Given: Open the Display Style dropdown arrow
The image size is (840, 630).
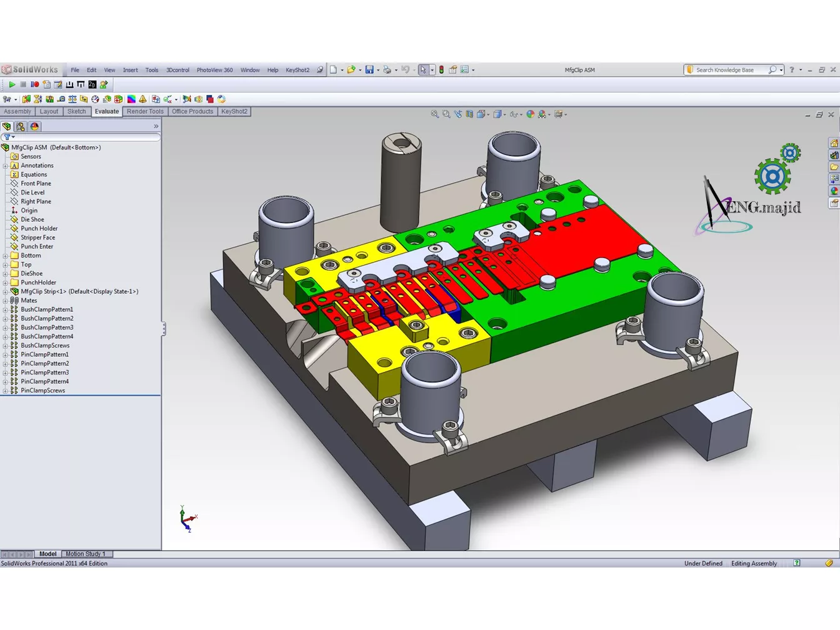Looking at the screenshot, I should (x=504, y=114).
